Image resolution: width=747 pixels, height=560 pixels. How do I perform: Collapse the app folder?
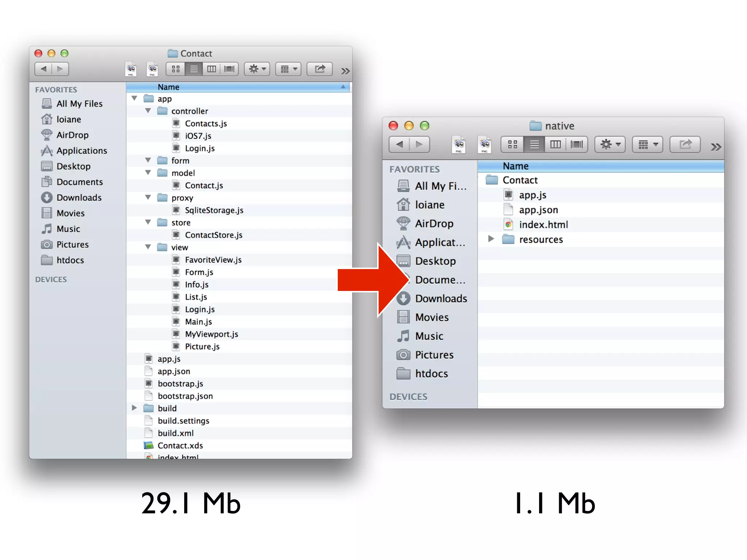(134, 98)
